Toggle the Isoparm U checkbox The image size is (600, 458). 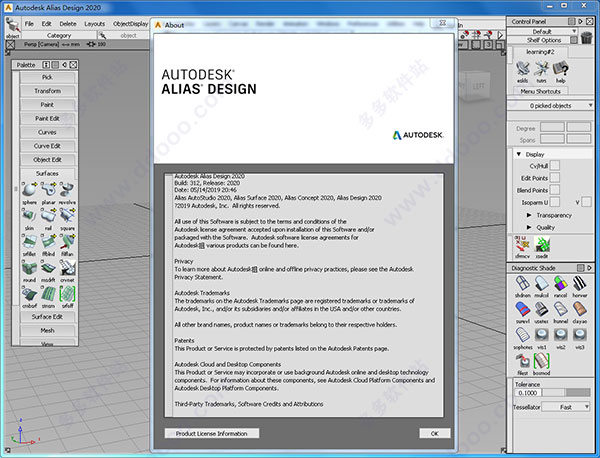pyautogui.click(x=554, y=202)
